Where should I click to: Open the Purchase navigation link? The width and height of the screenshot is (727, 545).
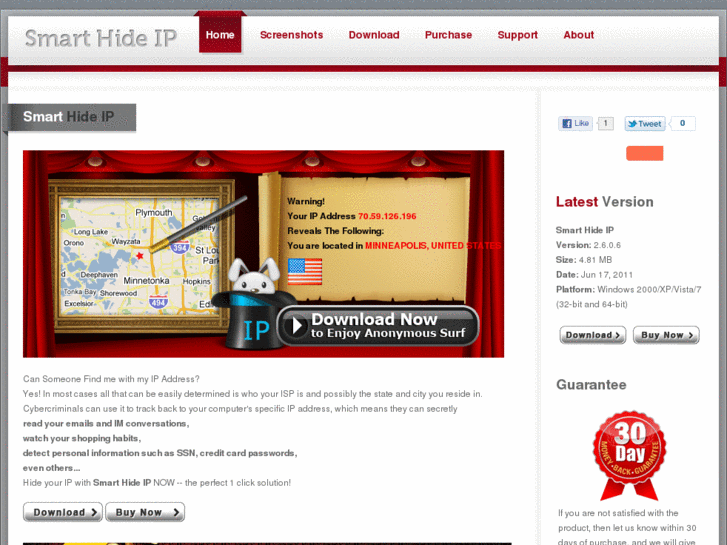tap(448, 35)
